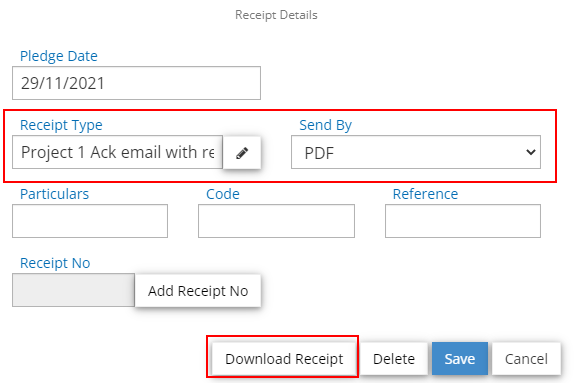Click Download Receipt button
Image resolution: width=575 pixels, height=383 pixels.
284,359
